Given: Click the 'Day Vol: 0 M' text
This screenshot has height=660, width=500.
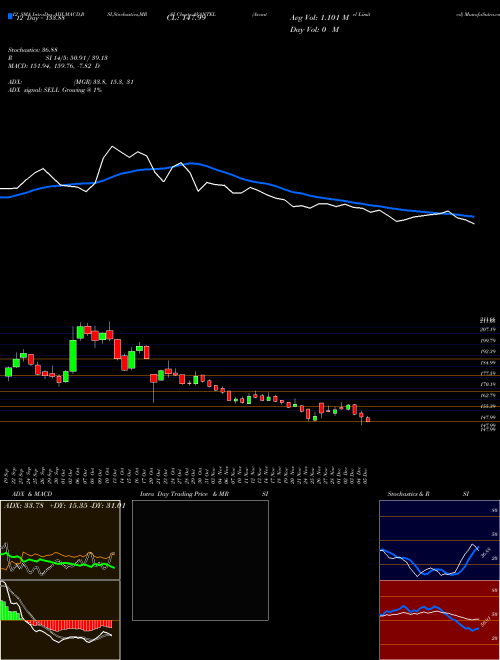Looking at the screenshot, I should pos(314,29).
